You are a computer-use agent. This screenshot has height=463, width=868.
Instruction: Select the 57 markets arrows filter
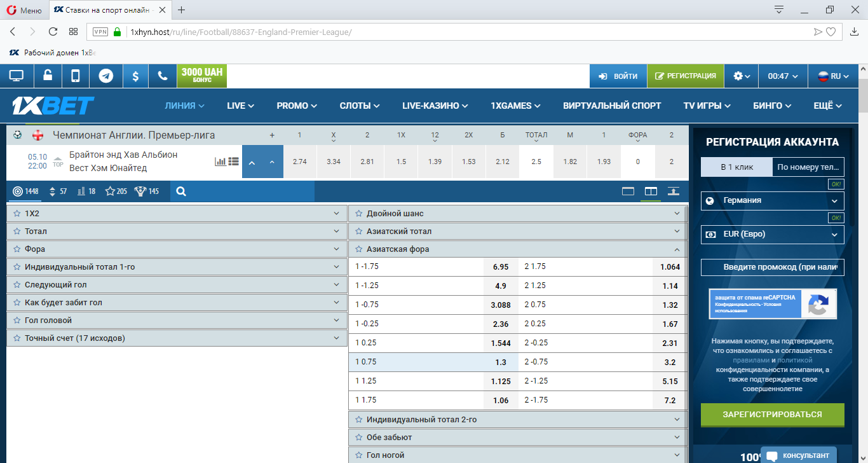[x=58, y=191]
